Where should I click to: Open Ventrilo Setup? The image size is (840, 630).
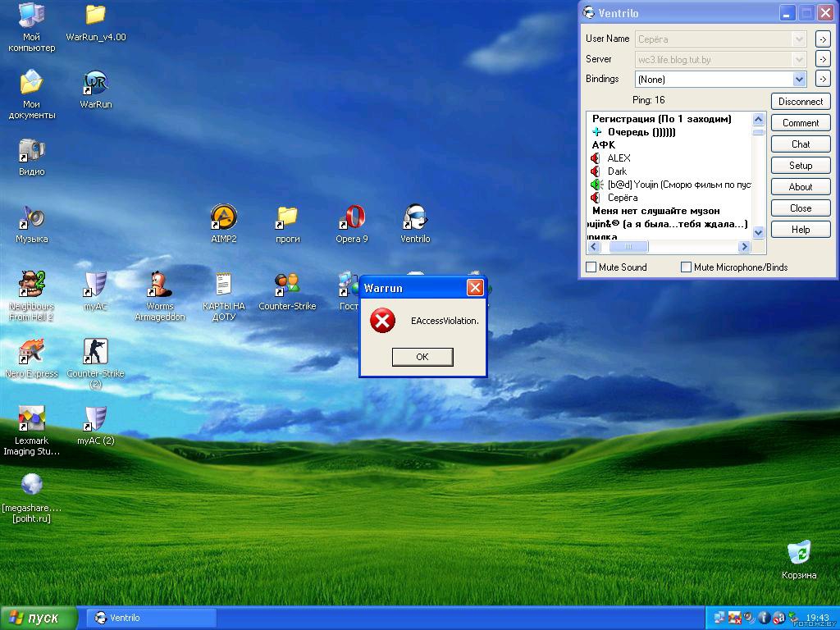point(801,166)
